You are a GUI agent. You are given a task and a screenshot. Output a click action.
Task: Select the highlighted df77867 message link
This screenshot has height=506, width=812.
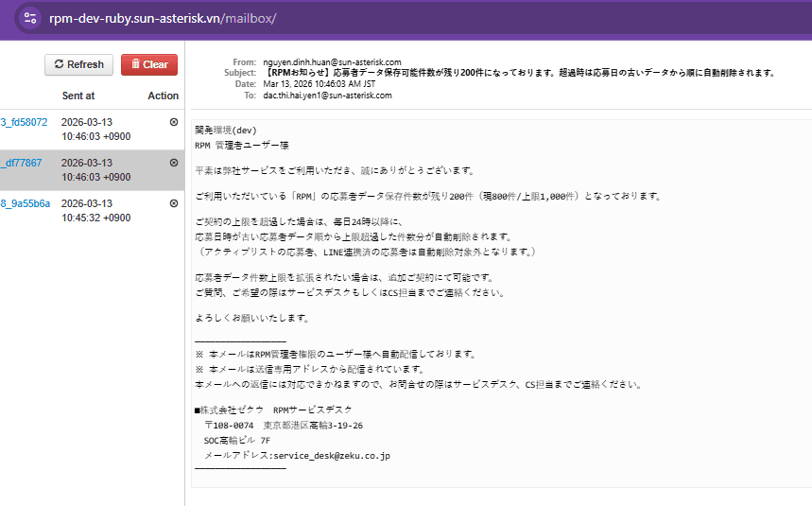tap(22, 163)
